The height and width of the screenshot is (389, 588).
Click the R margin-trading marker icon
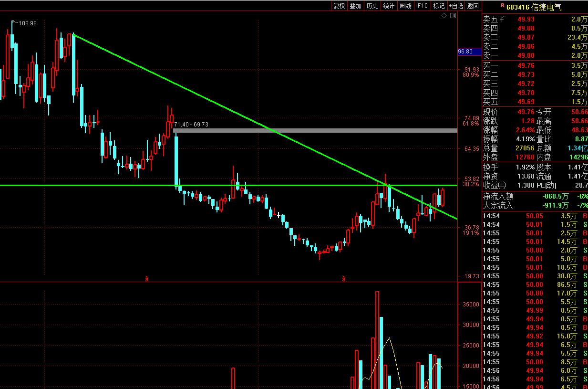point(502,6)
